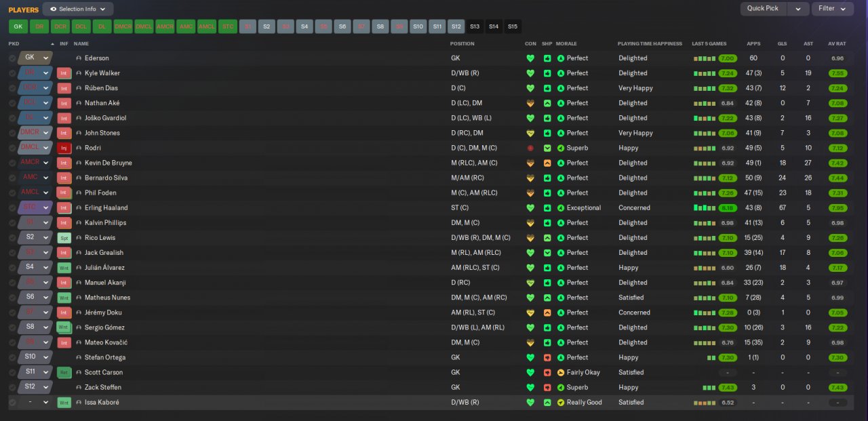This screenshot has height=421, width=868.
Task: Select the S13 substitute chip
Action: pos(475,26)
